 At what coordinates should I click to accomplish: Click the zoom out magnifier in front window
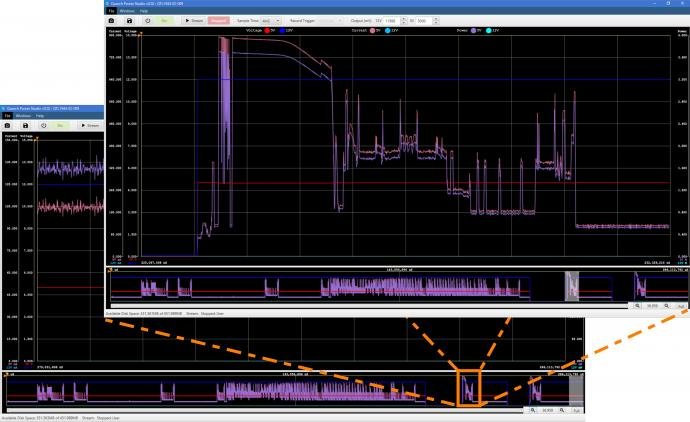pos(639,305)
